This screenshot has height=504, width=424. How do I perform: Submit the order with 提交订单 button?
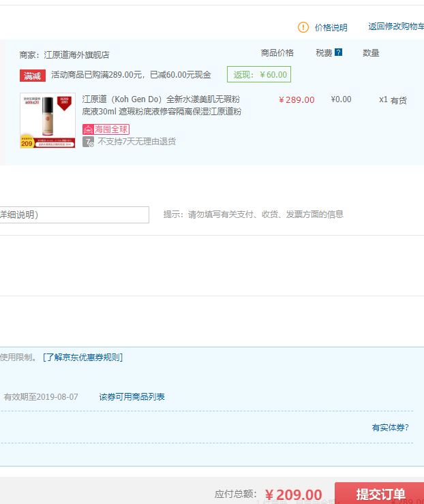[x=380, y=493]
